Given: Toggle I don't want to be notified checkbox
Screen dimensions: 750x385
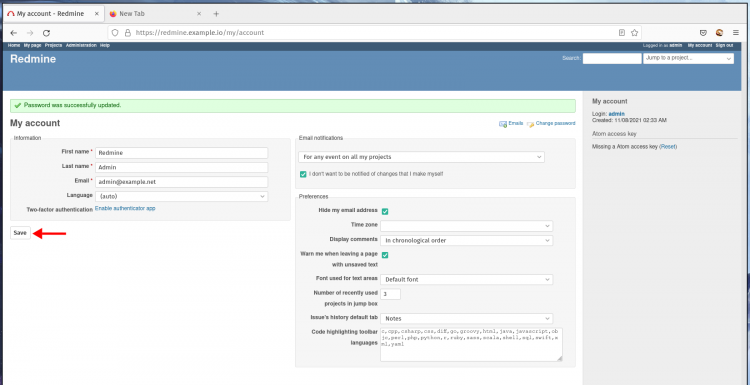Looking at the screenshot, I should 303,174.
